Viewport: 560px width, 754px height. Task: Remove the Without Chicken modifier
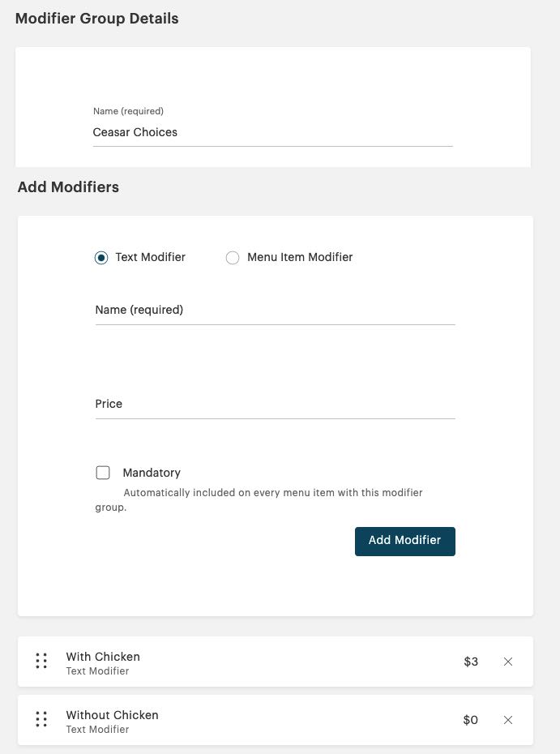508,720
